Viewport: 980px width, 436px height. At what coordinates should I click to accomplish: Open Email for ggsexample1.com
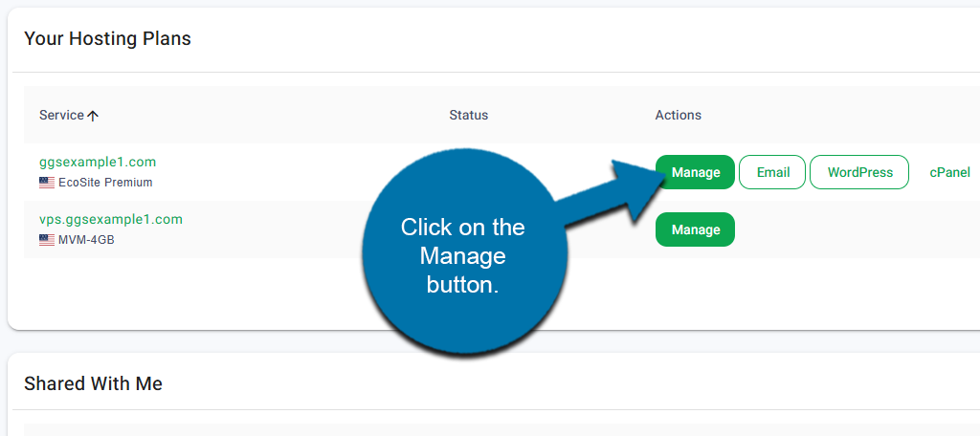(772, 172)
